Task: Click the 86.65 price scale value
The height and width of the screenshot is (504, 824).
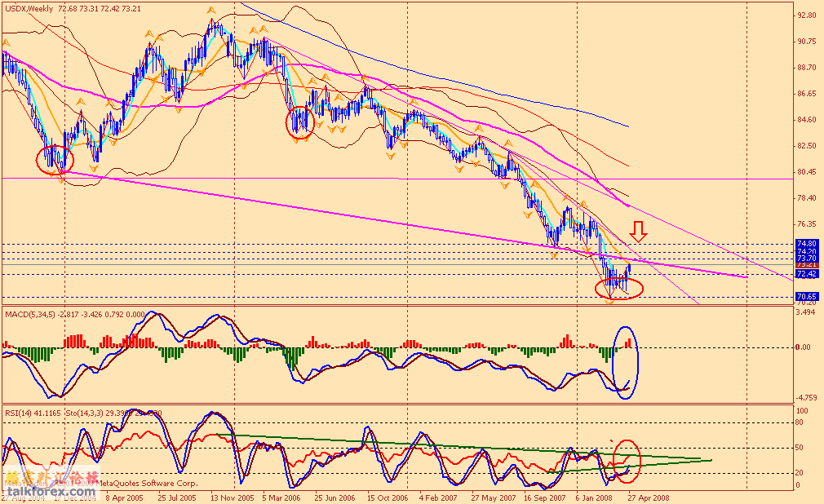Action: 807,94
